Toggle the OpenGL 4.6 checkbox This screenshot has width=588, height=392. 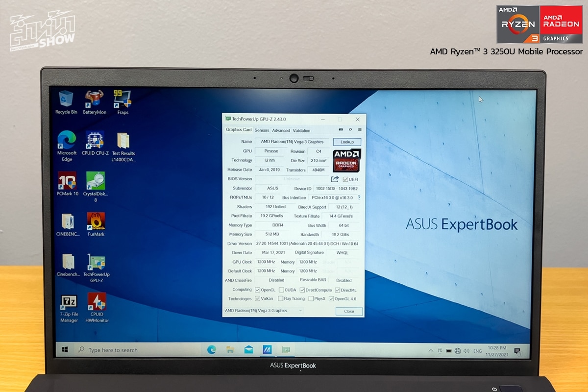[x=331, y=299]
